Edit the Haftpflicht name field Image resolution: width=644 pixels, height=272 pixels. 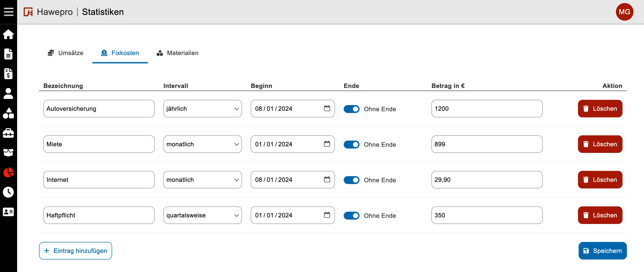click(x=99, y=215)
